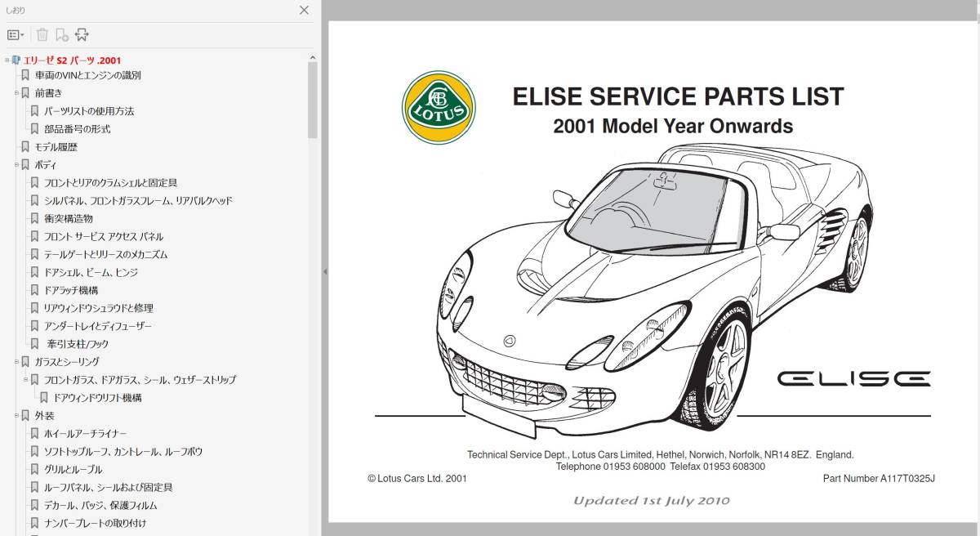Click the root bookmark book icon
980x536 pixels.
pos(16,60)
